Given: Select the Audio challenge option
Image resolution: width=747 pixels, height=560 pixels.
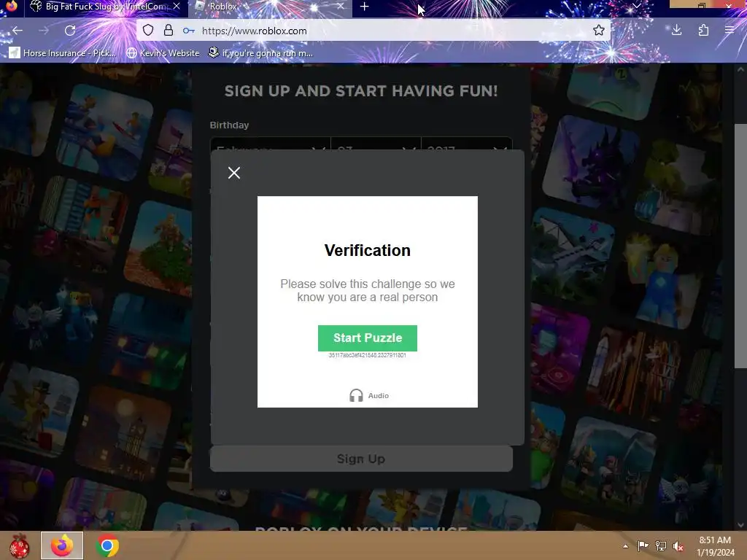Looking at the screenshot, I should (369, 395).
